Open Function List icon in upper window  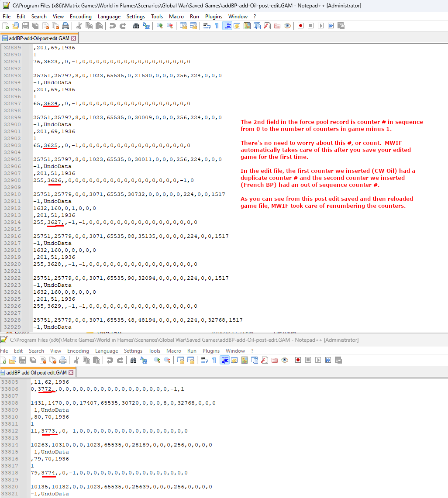pyautogui.click(x=267, y=26)
